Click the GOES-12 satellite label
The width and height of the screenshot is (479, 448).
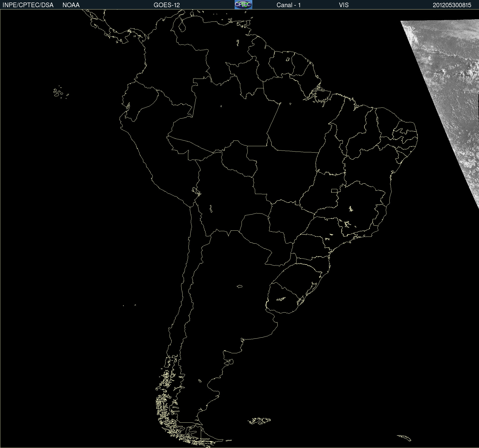167,5
